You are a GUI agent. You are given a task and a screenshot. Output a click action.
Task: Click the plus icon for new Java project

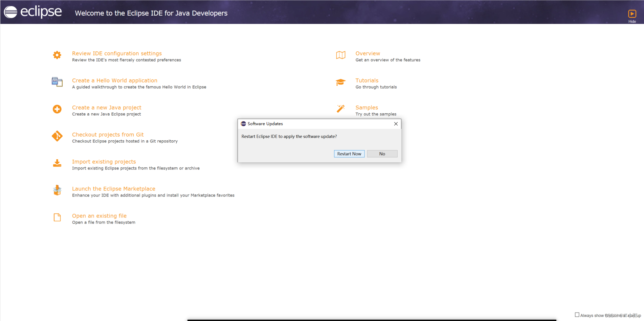coord(57,109)
